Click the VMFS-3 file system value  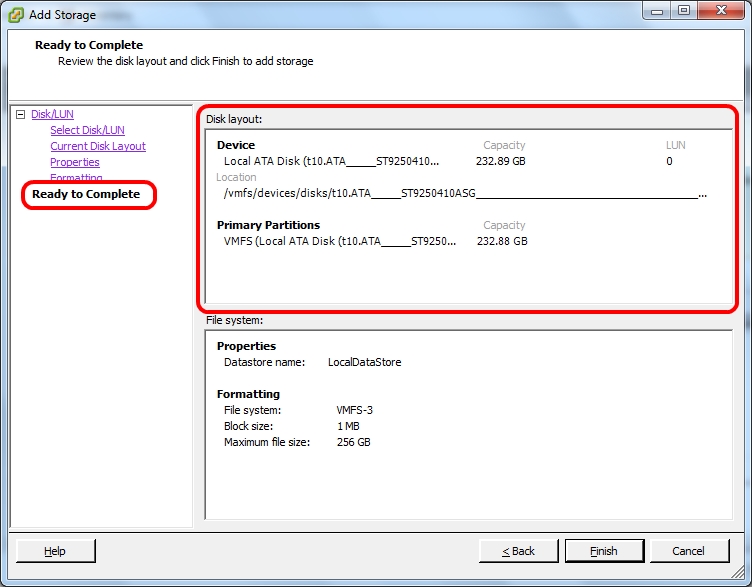(x=354, y=410)
